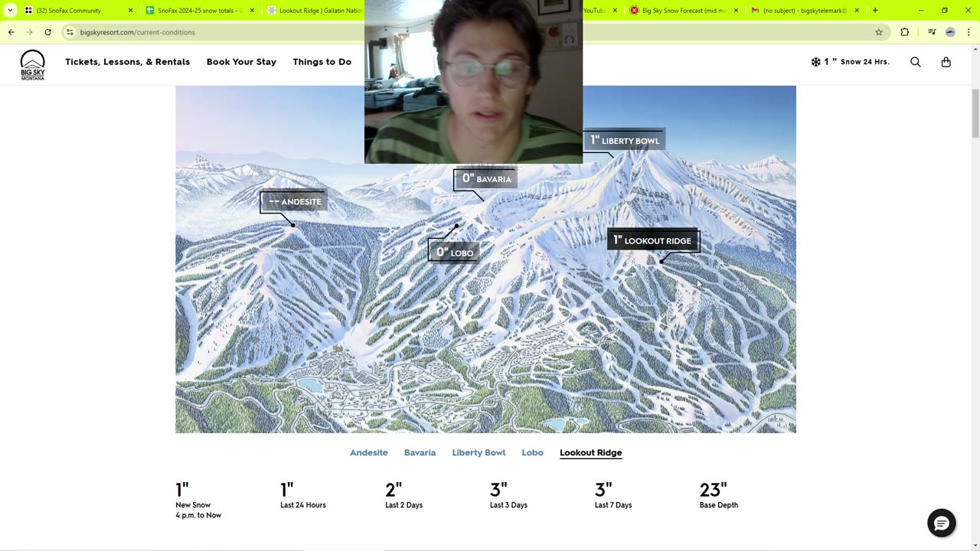
Task: Minimize the Chrome window
Action: click(921, 11)
